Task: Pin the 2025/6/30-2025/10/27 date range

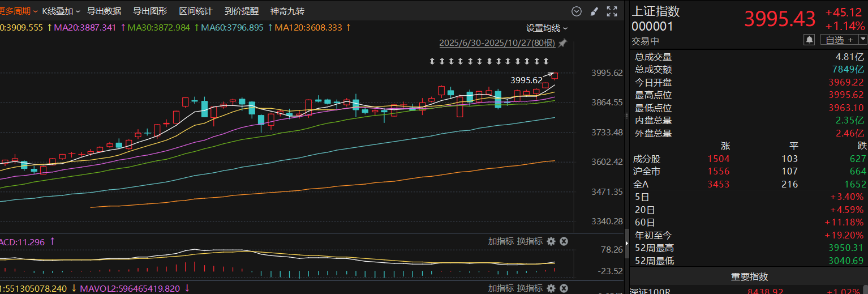Action: (562, 43)
